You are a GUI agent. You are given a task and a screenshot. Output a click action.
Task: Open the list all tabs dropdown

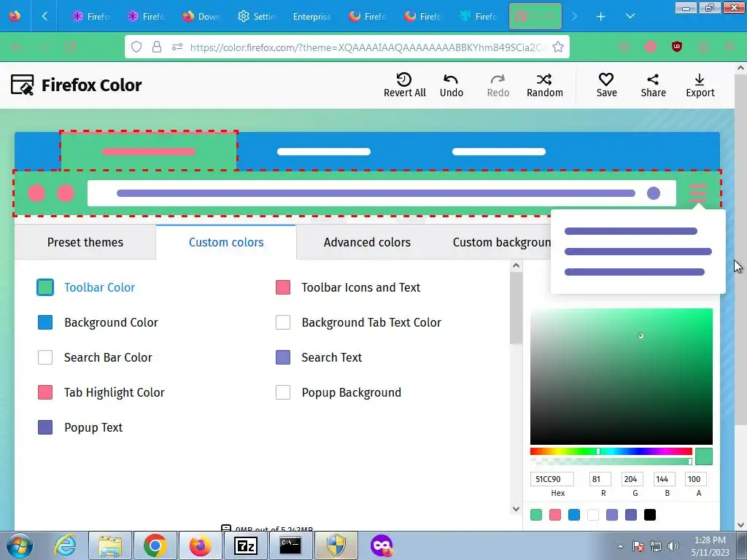(630, 16)
